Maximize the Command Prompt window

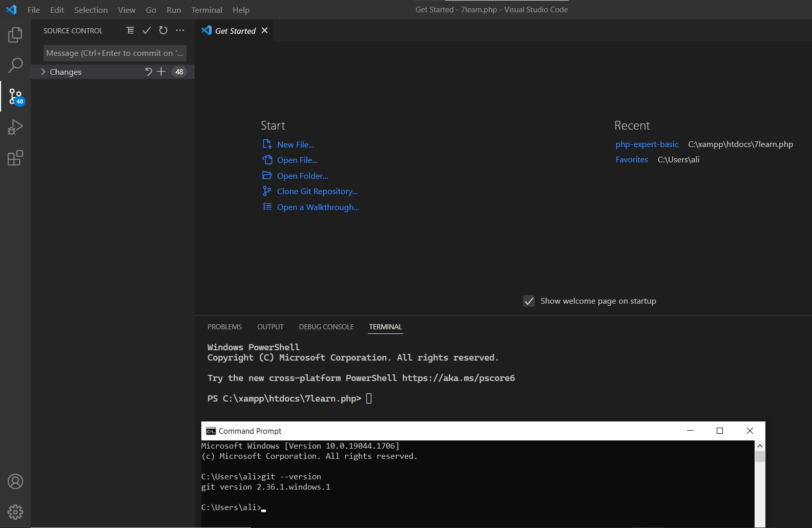tap(720, 431)
